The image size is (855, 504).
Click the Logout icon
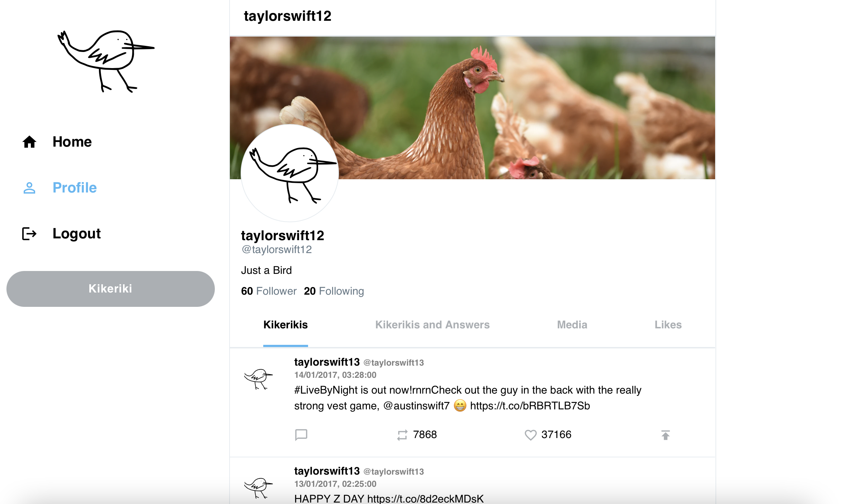tap(29, 232)
